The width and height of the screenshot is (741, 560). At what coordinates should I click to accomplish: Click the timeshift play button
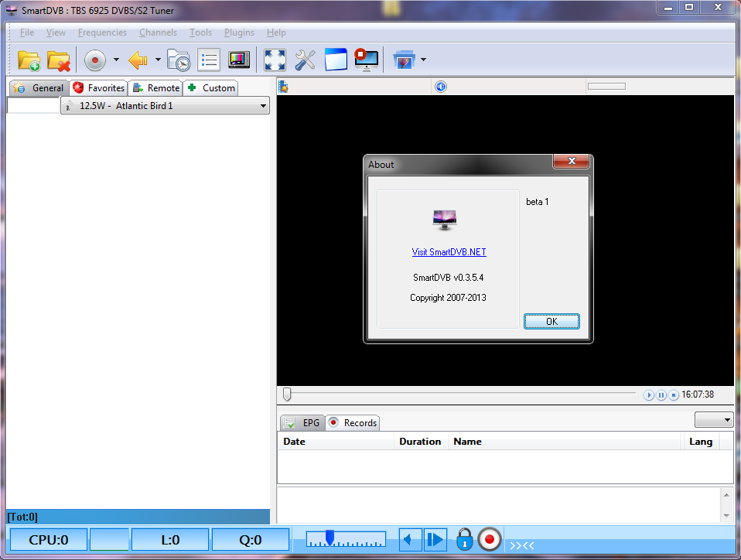pyautogui.click(x=648, y=395)
